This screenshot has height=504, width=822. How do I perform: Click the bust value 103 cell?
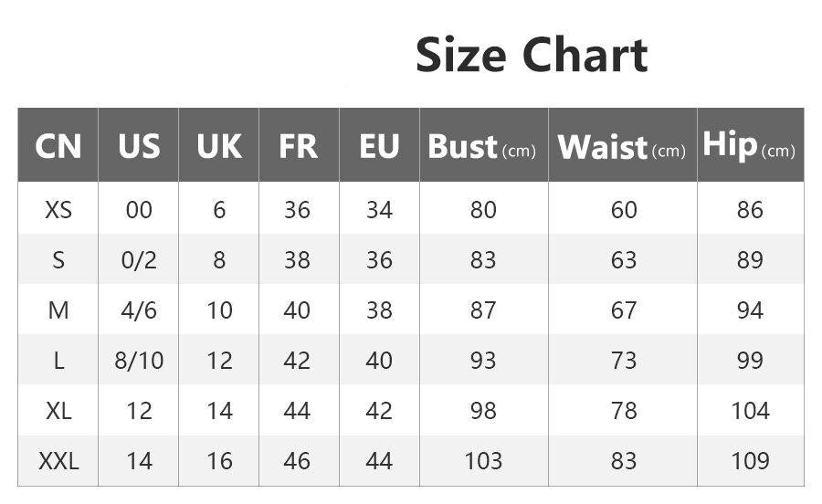pos(482,461)
